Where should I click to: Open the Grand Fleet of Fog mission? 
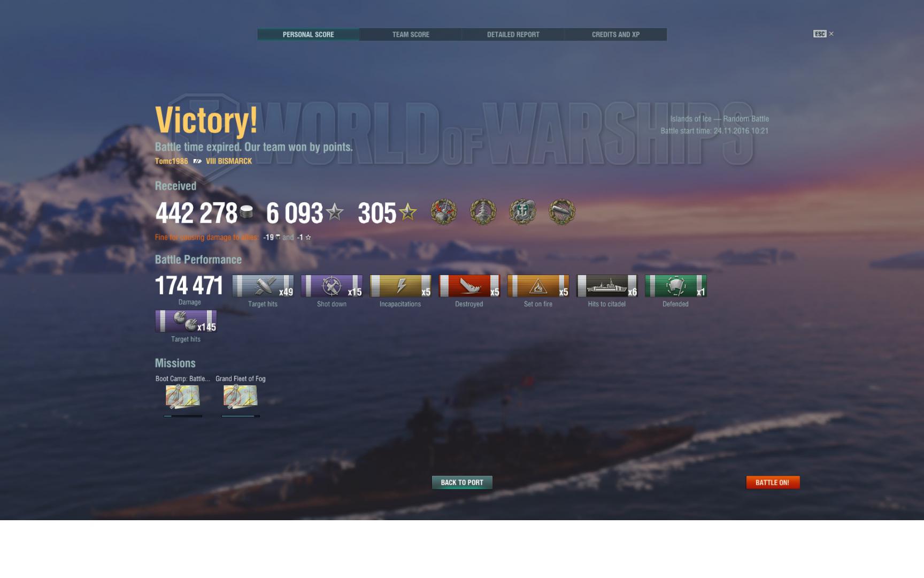tap(241, 397)
